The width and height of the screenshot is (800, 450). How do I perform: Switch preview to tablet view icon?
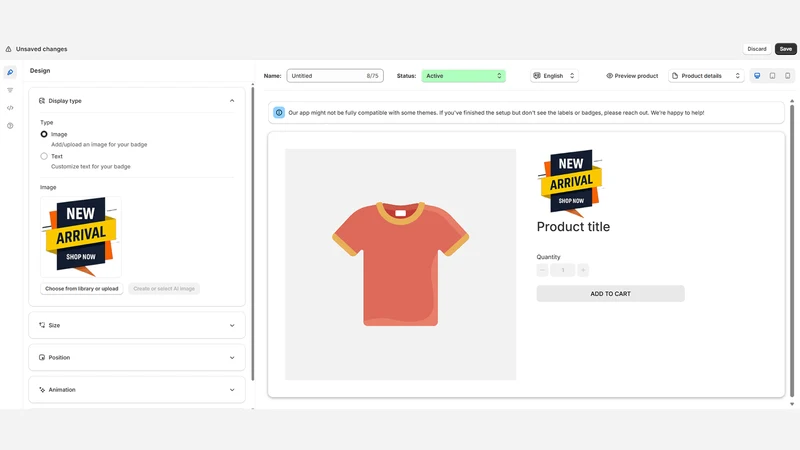tap(772, 76)
